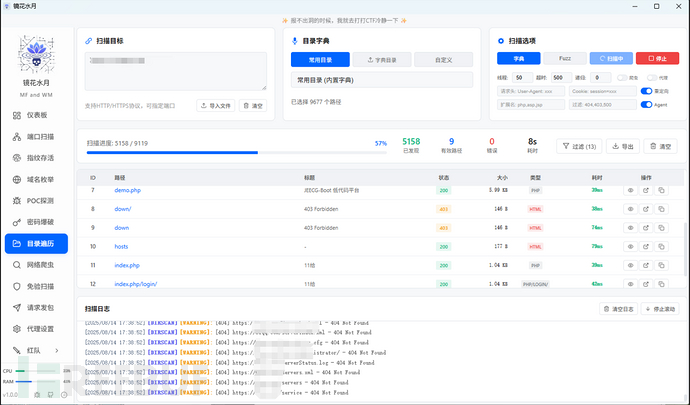
Task: Disable the Agent switch
Action: [646, 105]
